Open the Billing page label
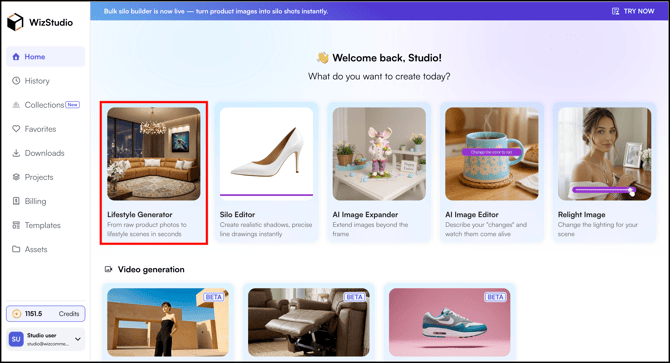The width and height of the screenshot is (670, 363). coord(35,201)
